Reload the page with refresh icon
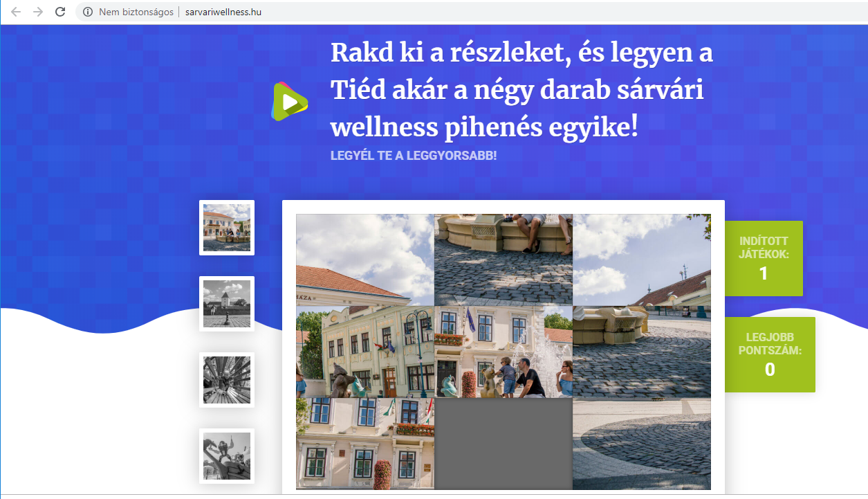The width and height of the screenshot is (868, 499). coord(60,12)
